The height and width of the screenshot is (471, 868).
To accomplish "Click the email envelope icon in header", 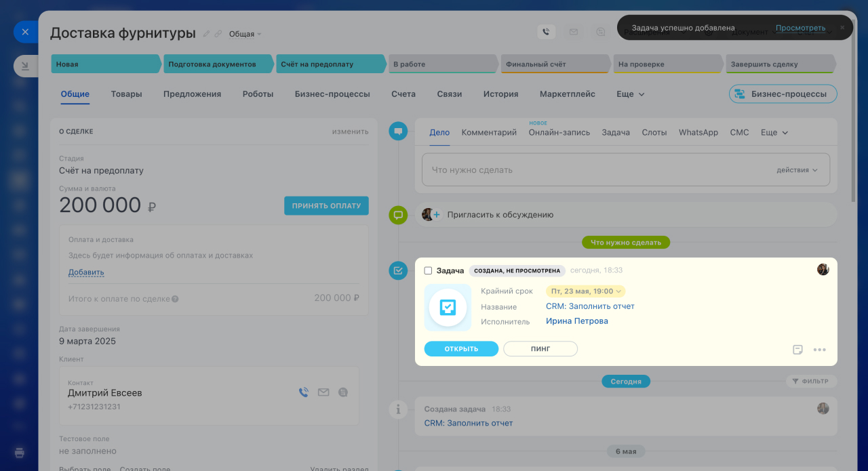I will click(574, 32).
